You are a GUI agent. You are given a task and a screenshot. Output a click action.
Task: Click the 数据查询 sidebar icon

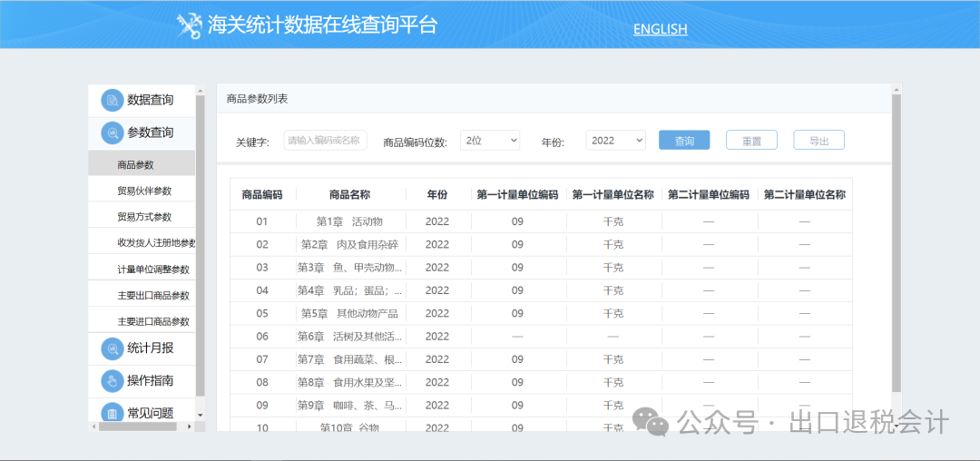[112, 100]
